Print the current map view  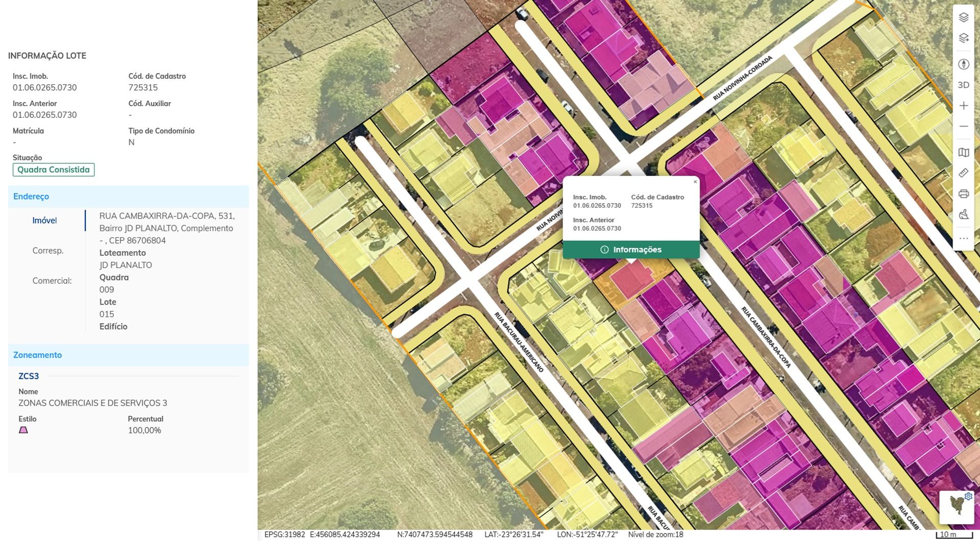(x=964, y=194)
